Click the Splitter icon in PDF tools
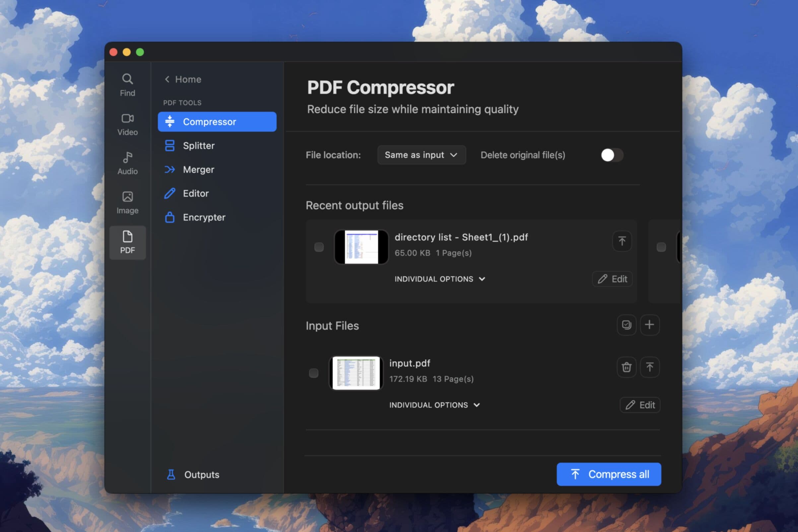This screenshot has height=532, width=798. [169, 146]
